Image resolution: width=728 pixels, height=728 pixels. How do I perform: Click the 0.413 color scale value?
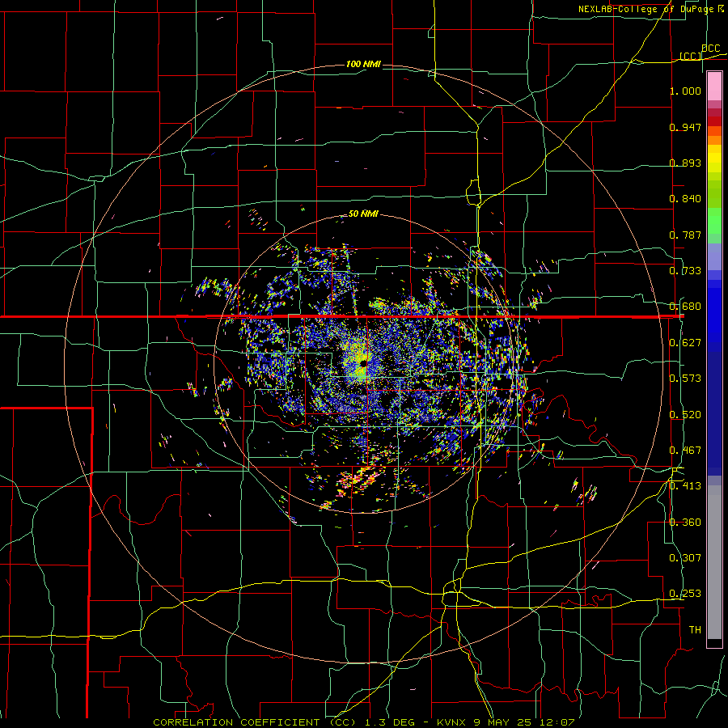(x=685, y=486)
